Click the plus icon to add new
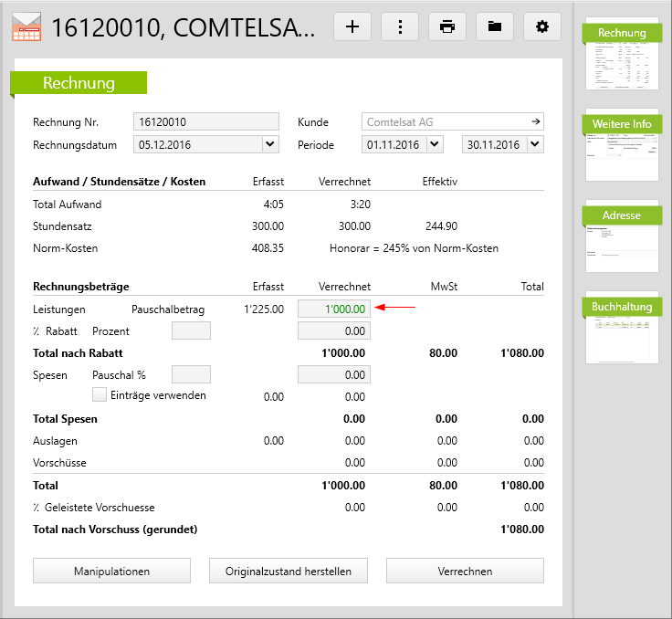This screenshot has height=619, width=672. pyautogui.click(x=352, y=26)
